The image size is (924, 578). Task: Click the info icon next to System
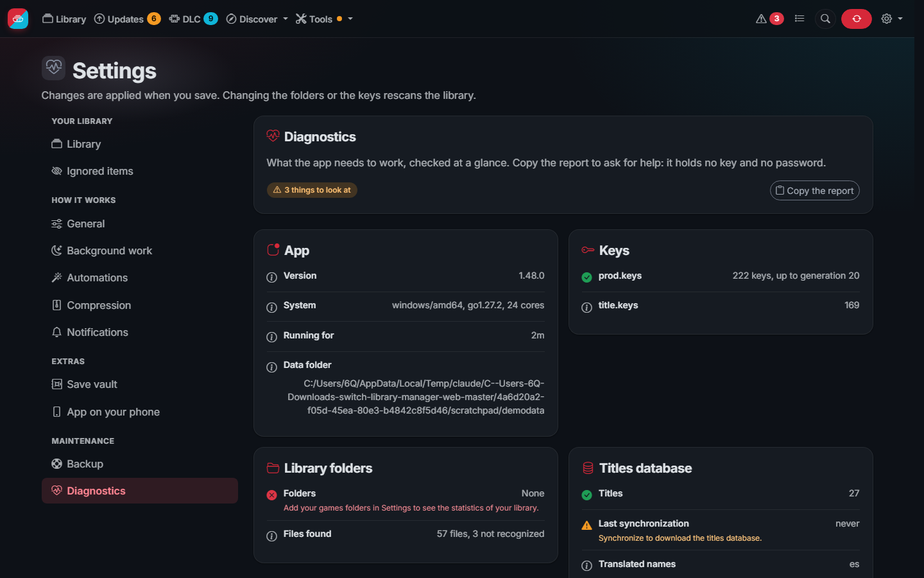pyautogui.click(x=272, y=308)
